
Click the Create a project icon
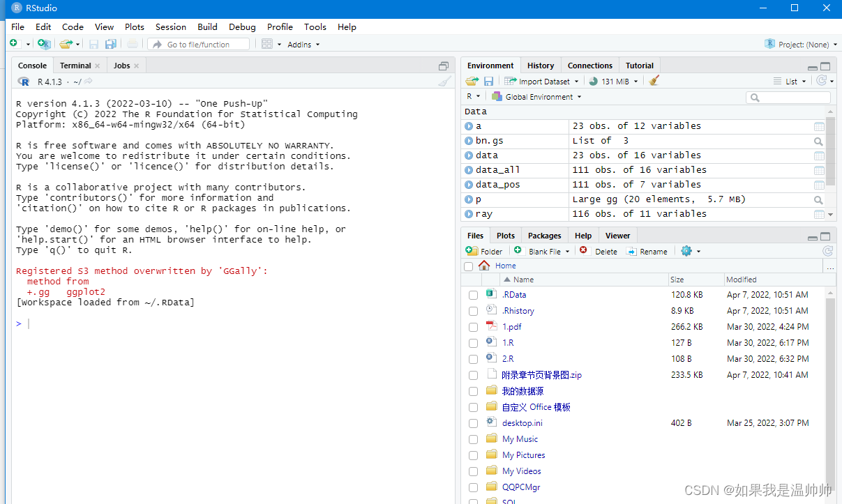tap(44, 44)
